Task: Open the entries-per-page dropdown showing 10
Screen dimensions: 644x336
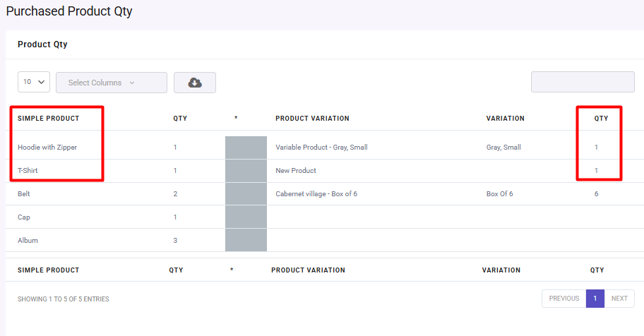Action: click(34, 82)
